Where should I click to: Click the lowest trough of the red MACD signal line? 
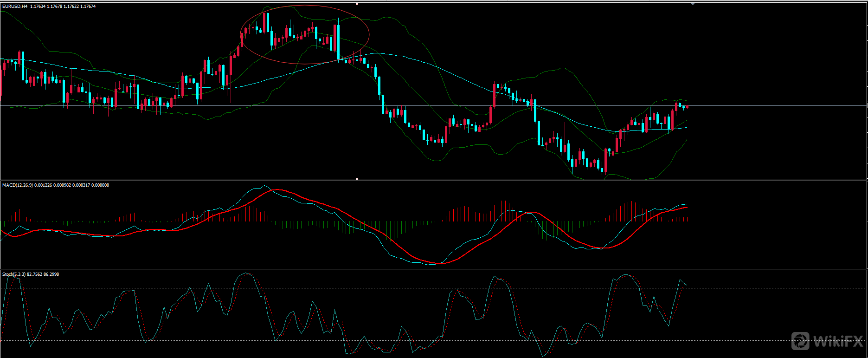(441, 263)
